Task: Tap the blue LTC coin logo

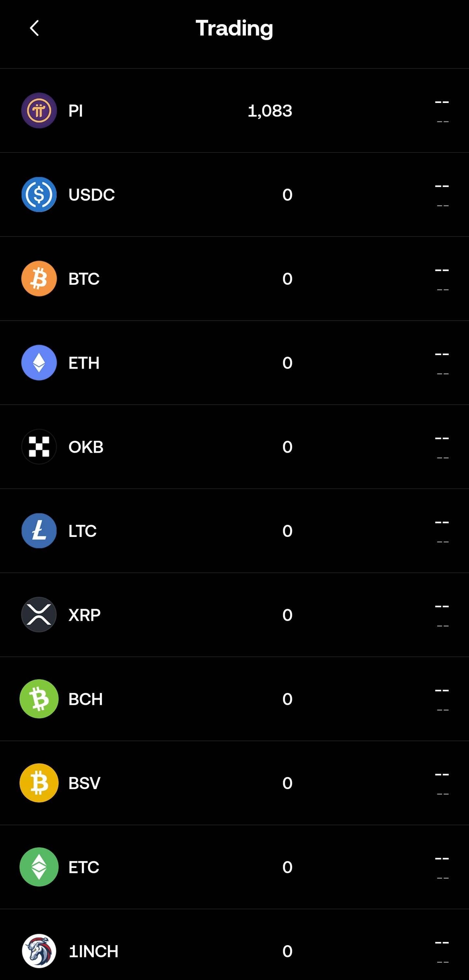Action: pyautogui.click(x=39, y=531)
